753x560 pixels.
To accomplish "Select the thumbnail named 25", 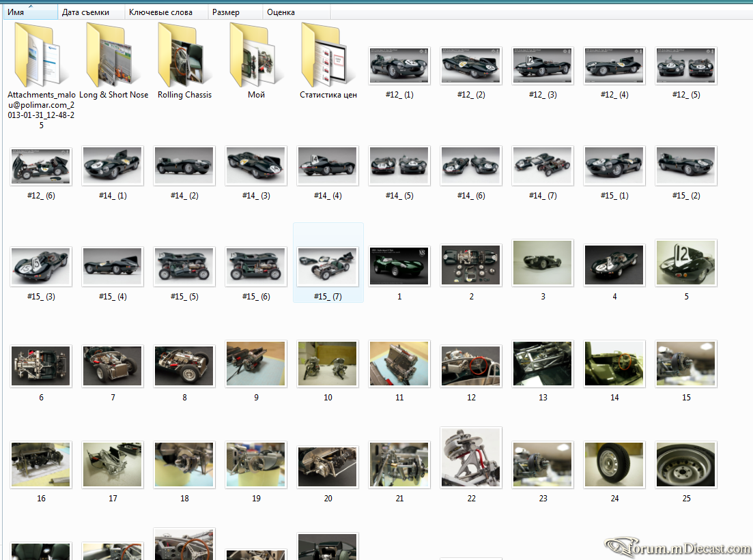I will click(686, 465).
